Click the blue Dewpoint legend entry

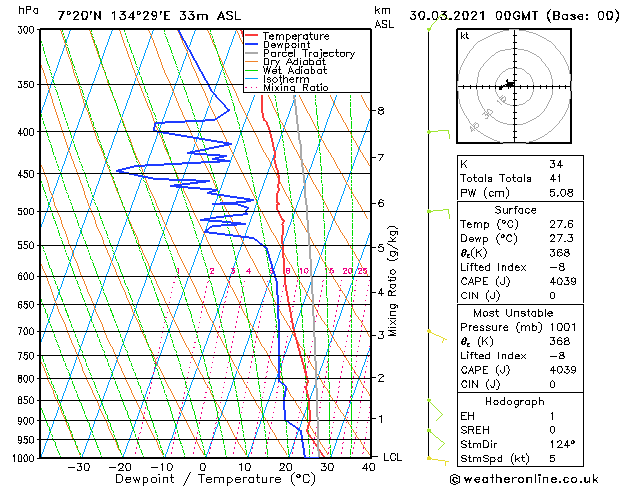tap(278, 45)
